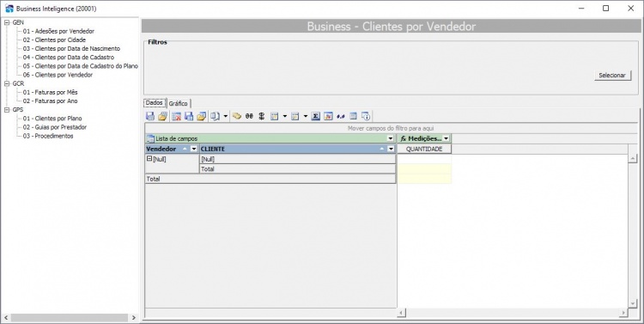644x324 pixels.
Task: Click the first save icon in the toolbar
Action: tap(150, 116)
